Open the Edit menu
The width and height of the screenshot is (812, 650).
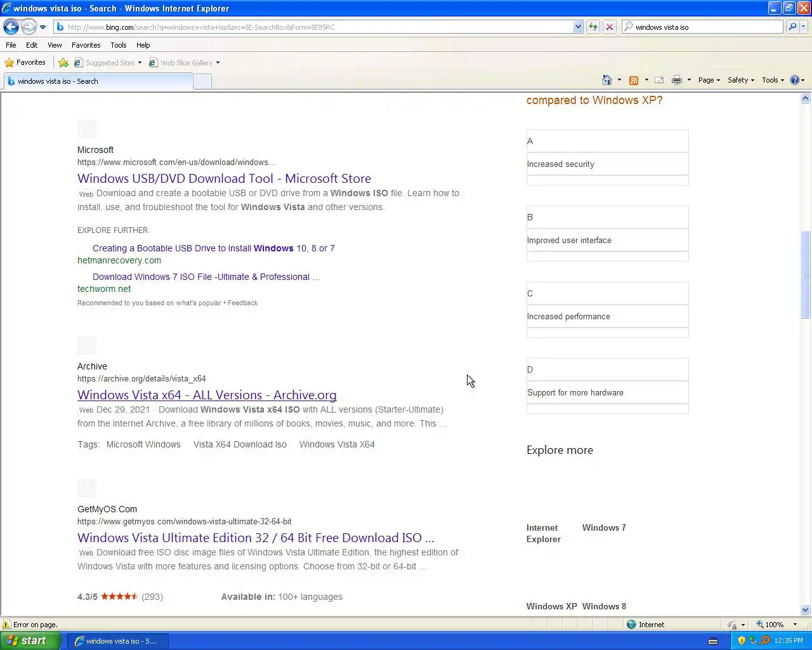pyautogui.click(x=32, y=45)
